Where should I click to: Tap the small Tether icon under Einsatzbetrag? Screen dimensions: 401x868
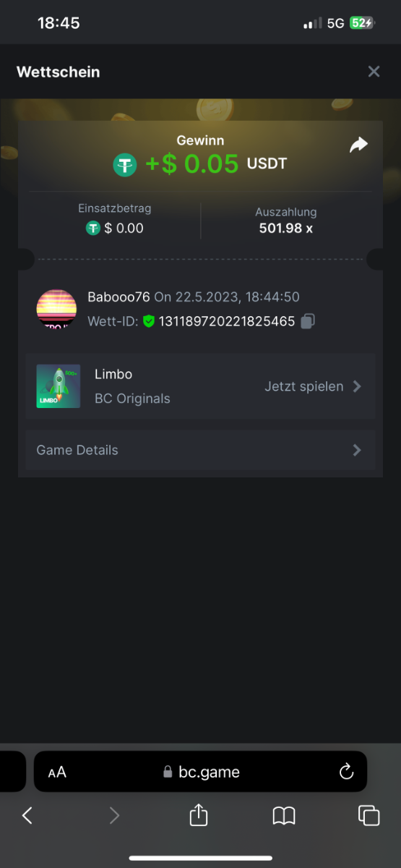pos(92,229)
